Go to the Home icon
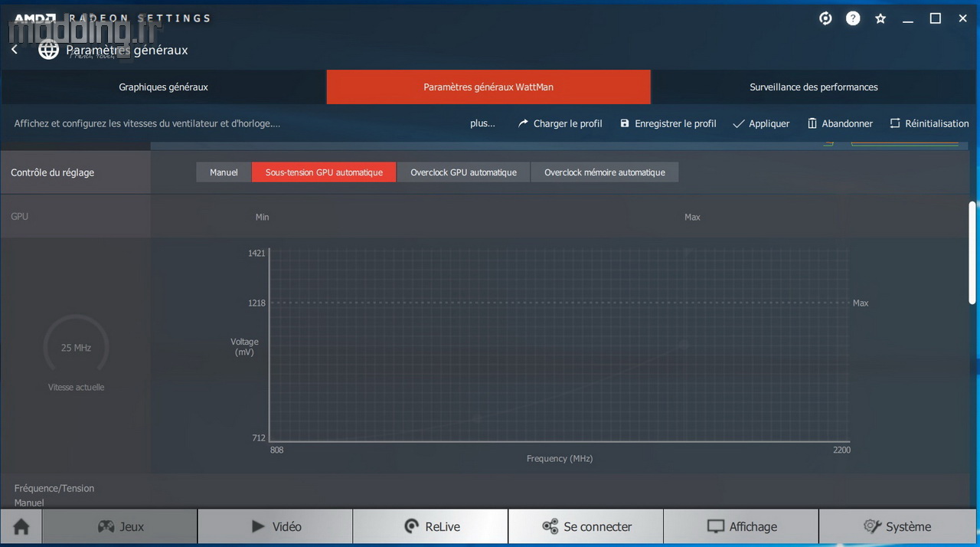Image resolution: width=980 pixels, height=547 pixels. tap(21, 527)
